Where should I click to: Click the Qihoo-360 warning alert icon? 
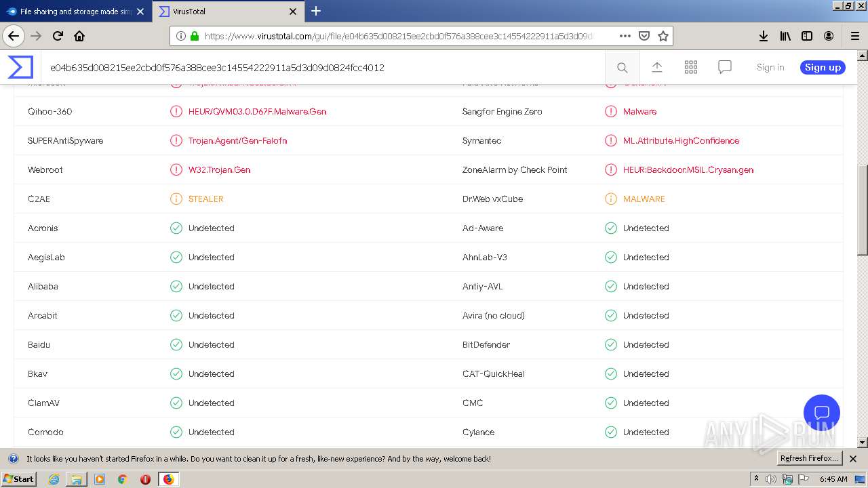coord(176,111)
